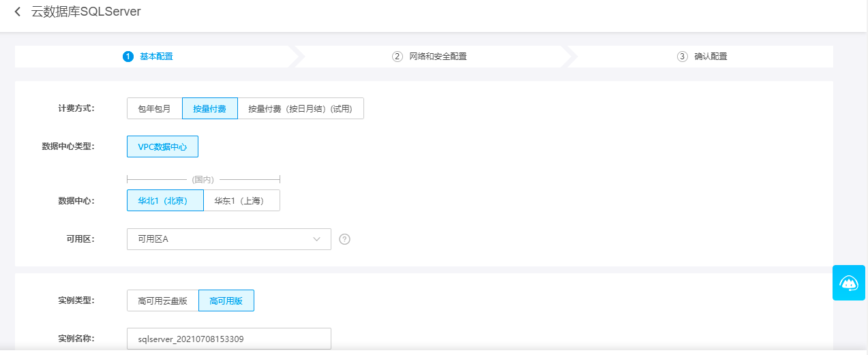Click the 可用区 field label
Screen dimensions: 868x355
[x=80, y=239]
